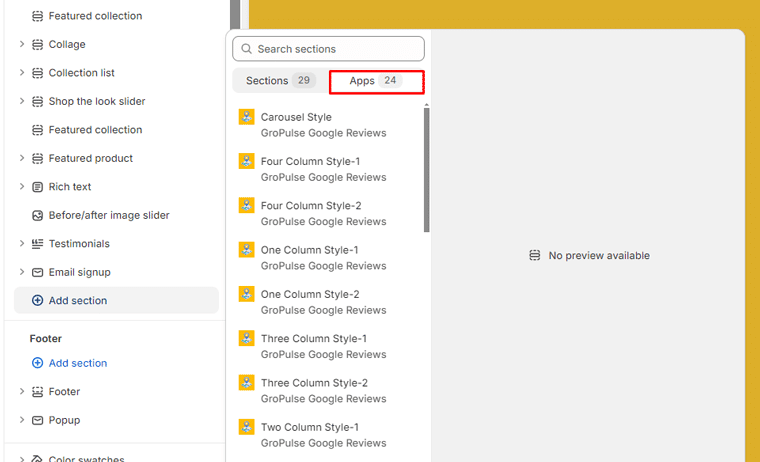
Task: Focus the Search sections field
Action: pos(329,49)
